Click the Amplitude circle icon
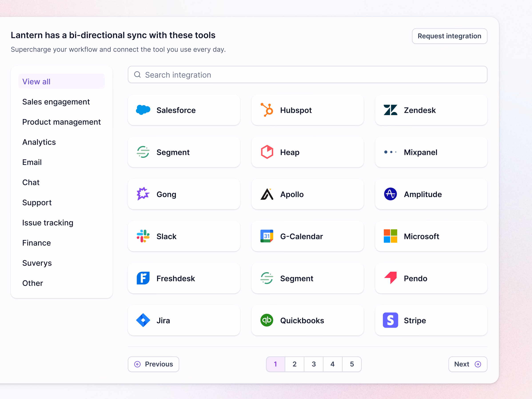 click(x=390, y=194)
